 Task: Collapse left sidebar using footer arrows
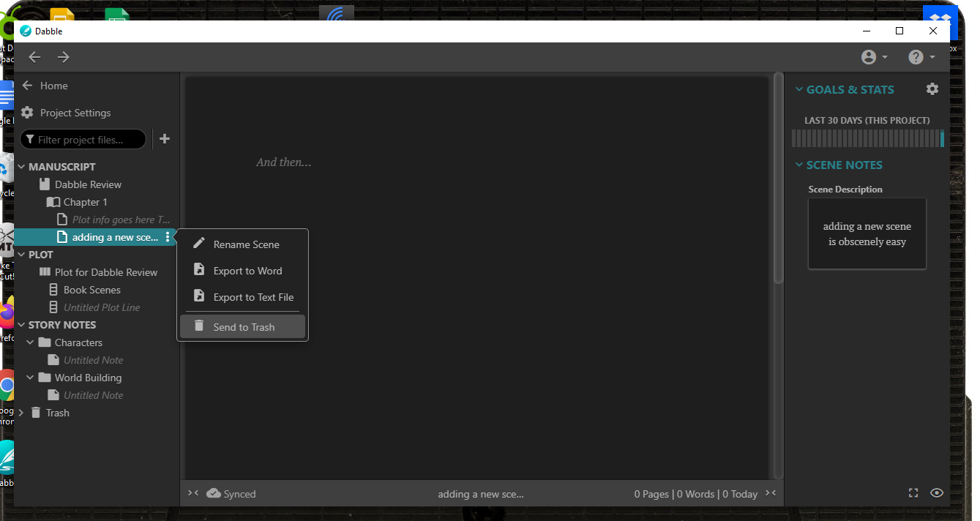[x=193, y=493]
